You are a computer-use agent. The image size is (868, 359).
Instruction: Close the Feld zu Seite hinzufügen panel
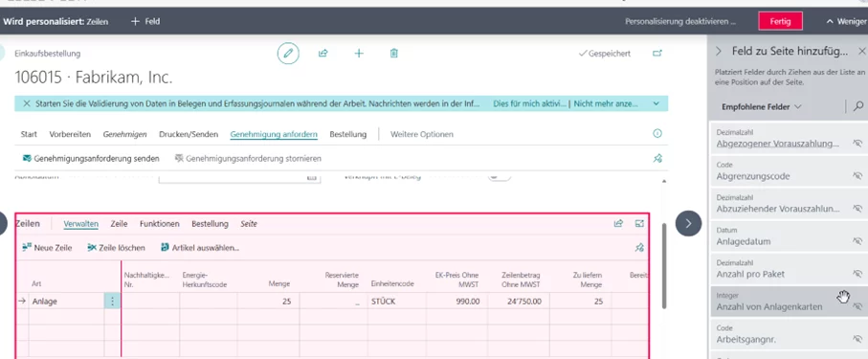862,52
